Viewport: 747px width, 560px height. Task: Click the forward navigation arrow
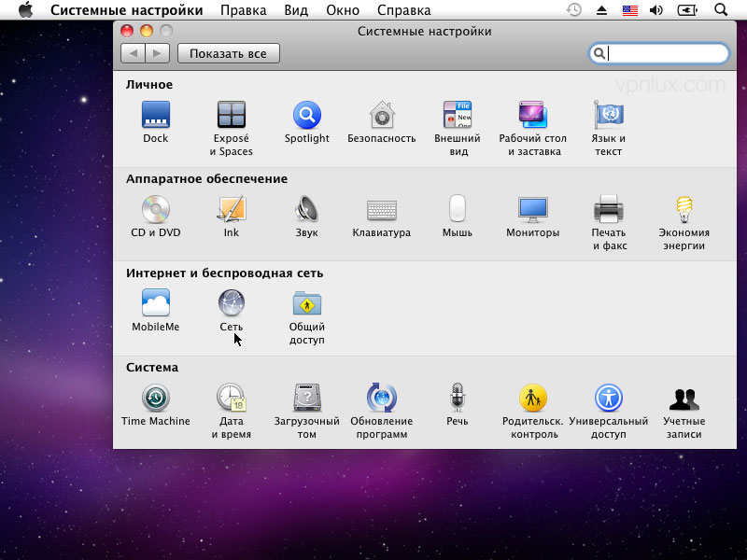point(158,53)
